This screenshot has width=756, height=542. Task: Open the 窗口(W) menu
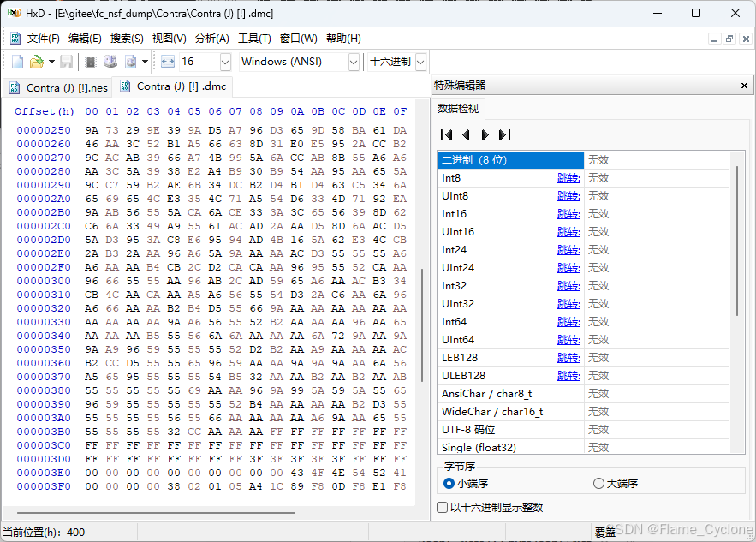pos(299,38)
